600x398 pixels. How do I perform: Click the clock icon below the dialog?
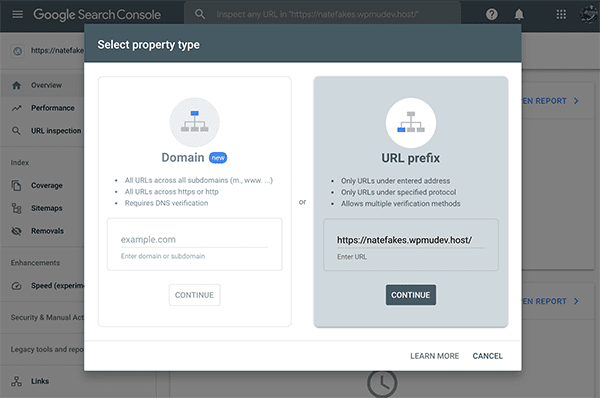pyautogui.click(x=382, y=383)
